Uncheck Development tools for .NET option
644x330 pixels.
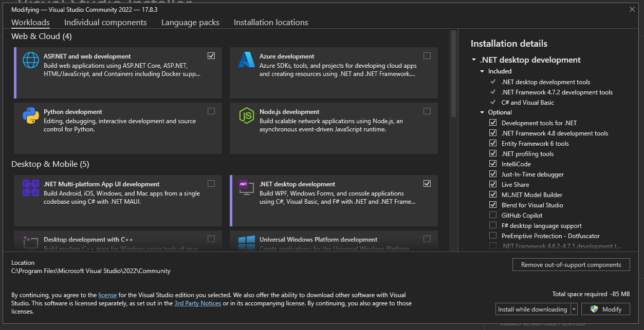coord(493,123)
